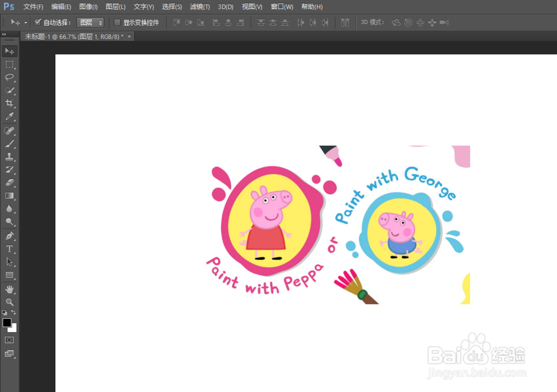
Task: Select the Hand tool
Action: click(9, 290)
